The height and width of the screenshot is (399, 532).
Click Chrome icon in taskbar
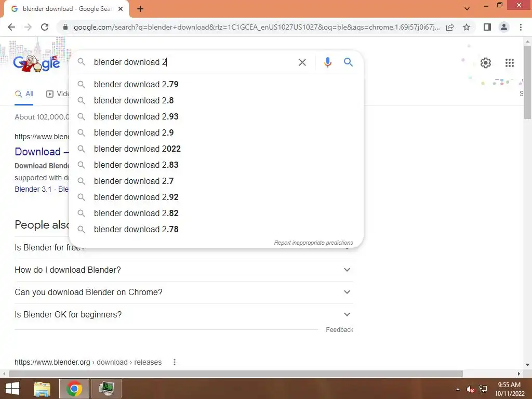74,389
